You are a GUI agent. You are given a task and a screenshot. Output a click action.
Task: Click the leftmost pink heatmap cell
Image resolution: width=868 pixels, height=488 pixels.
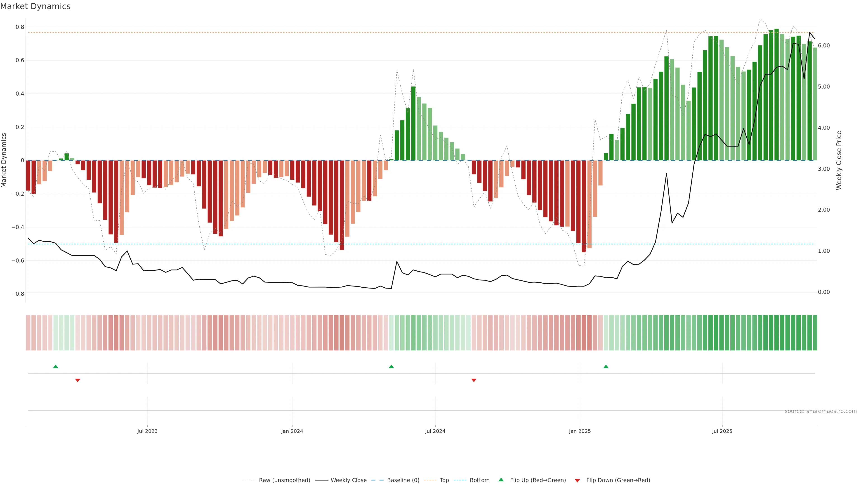point(28,333)
